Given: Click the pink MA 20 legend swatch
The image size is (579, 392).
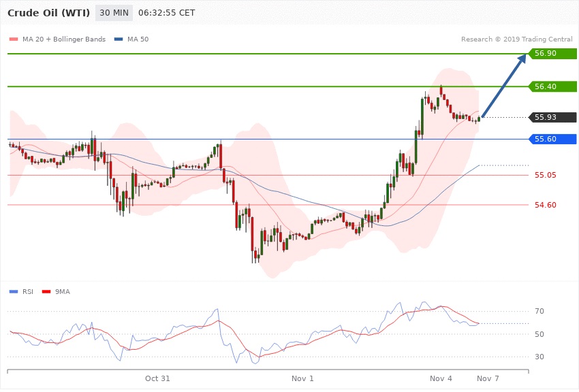Looking at the screenshot, I should pyautogui.click(x=14, y=39).
